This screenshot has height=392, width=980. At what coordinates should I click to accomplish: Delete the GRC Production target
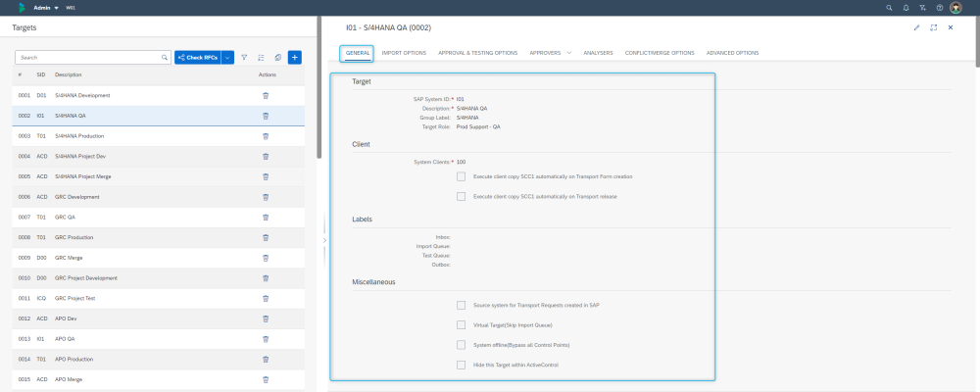(x=266, y=237)
